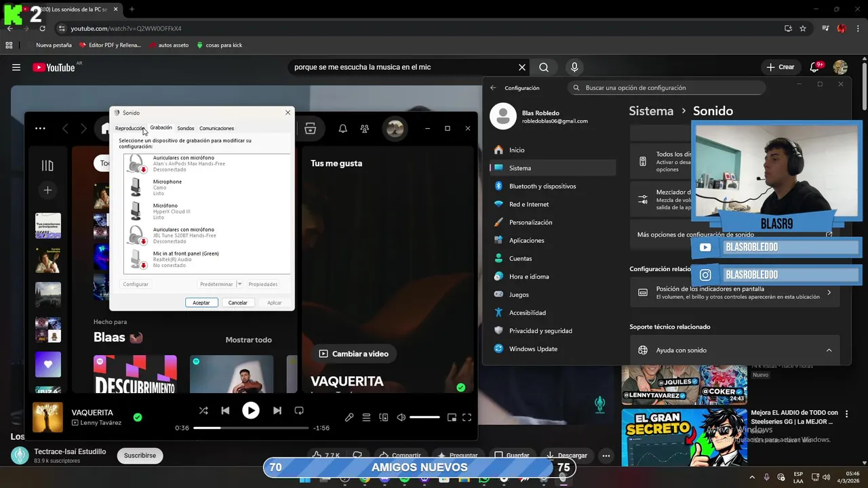Open Más opciones de configuración de sonido
This screenshot has height=488, width=868.
coord(734,235)
